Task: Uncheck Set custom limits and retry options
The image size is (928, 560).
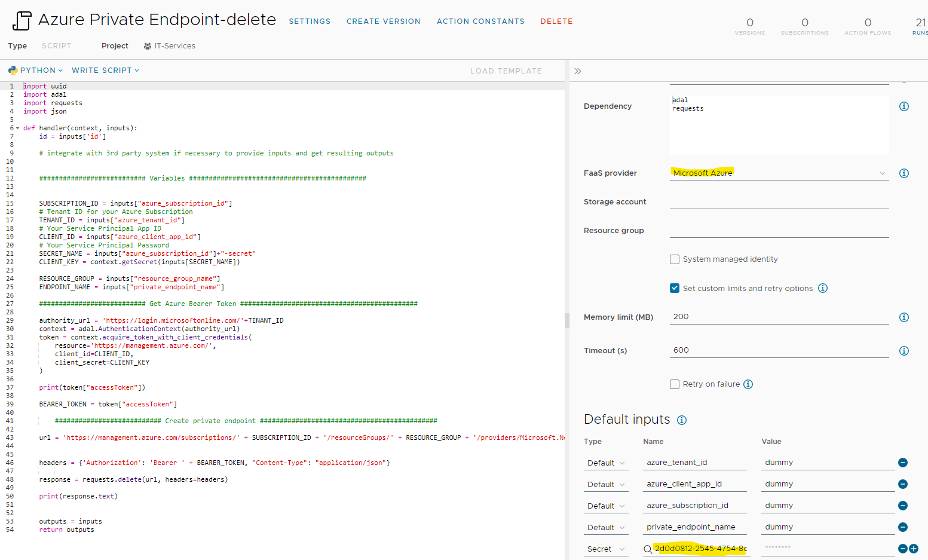Action: 675,288
